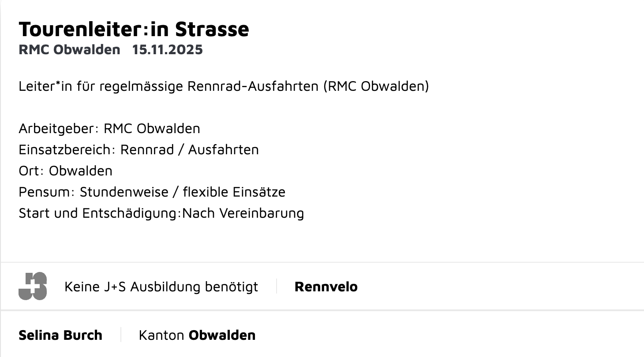Select "Stundenweise / flexible Einsätze" text
The height and width of the screenshot is (357, 644).
[x=183, y=192]
